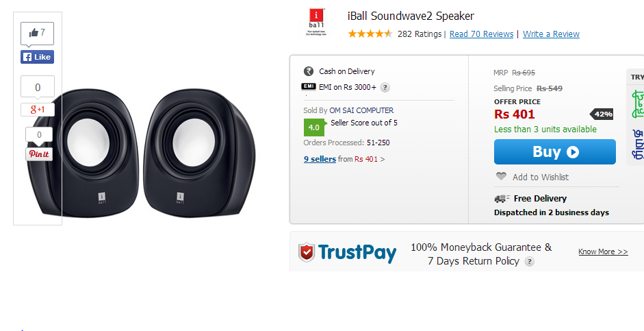
Task: Click the TrustPay shield logo
Action: pos(307,252)
